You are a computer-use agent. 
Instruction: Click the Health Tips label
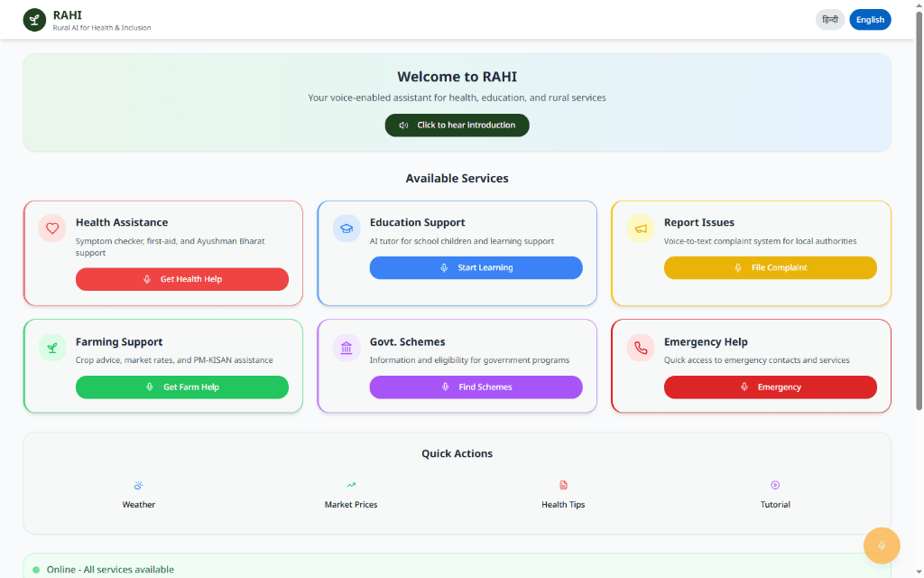pos(563,505)
